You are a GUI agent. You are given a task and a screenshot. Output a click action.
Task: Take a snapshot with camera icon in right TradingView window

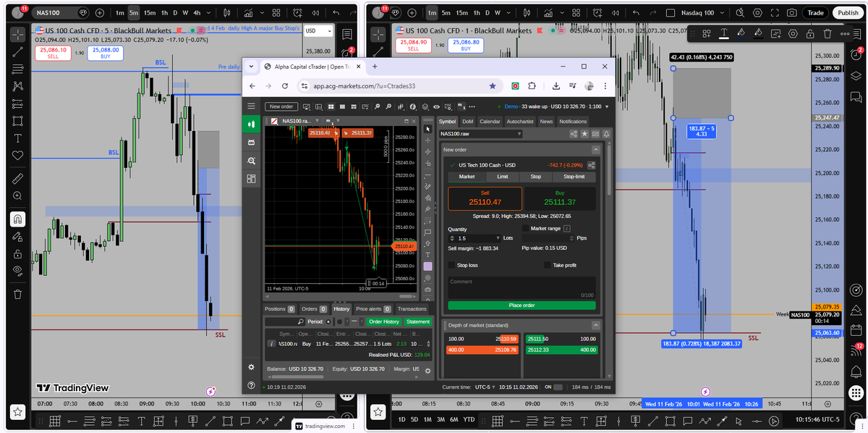click(792, 13)
